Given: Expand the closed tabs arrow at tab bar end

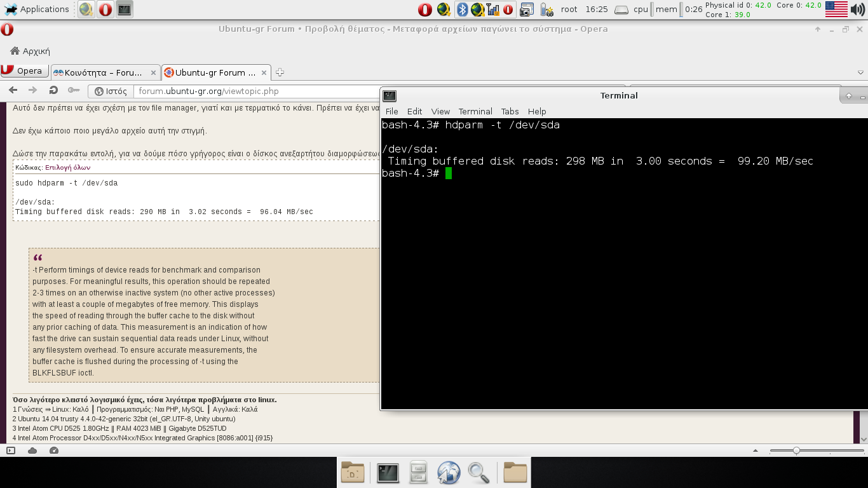Looking at the screenshot, I should (x=860, y=72).
